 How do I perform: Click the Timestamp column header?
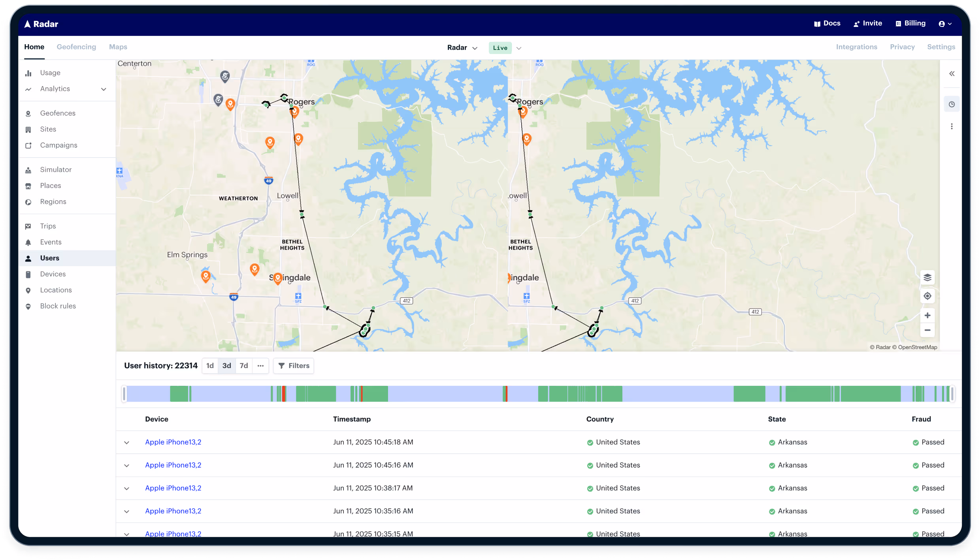tap(352, 419)
